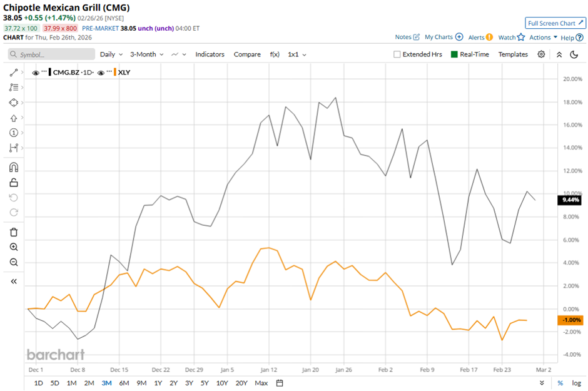Select the 20Y time range

241,383
